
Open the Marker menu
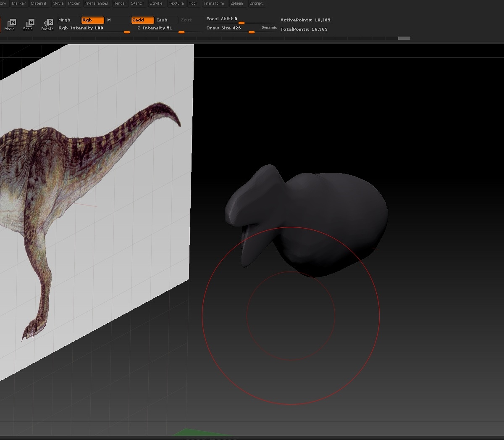point(18,3)
